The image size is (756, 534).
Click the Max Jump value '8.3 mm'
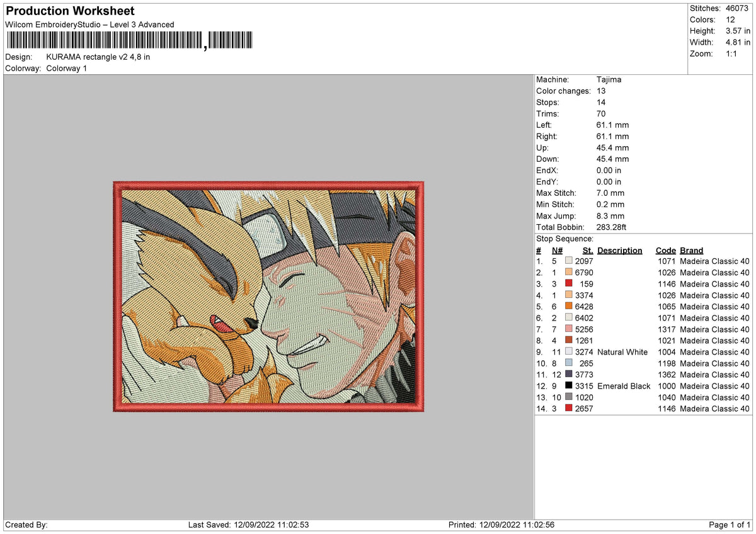click(610, 216)
